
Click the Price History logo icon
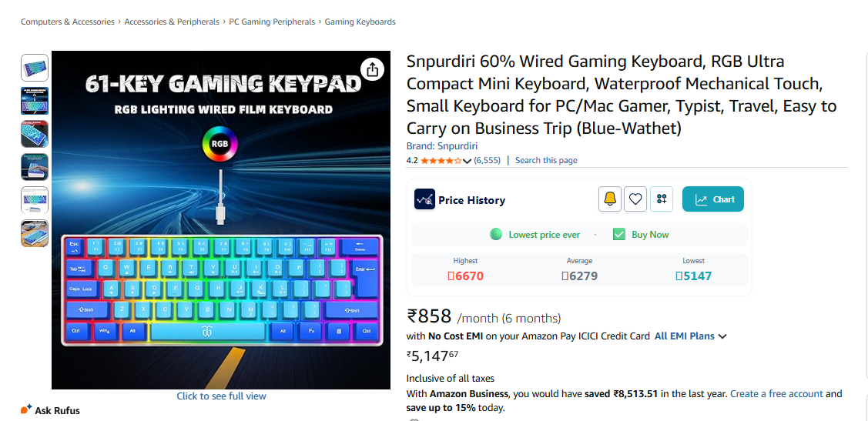(x=424, y=199)
